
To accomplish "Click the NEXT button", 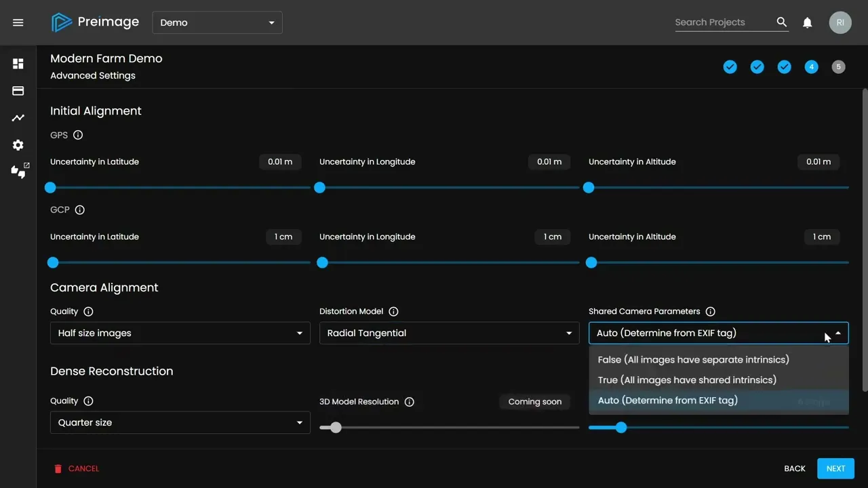I will tap(835, 468).
